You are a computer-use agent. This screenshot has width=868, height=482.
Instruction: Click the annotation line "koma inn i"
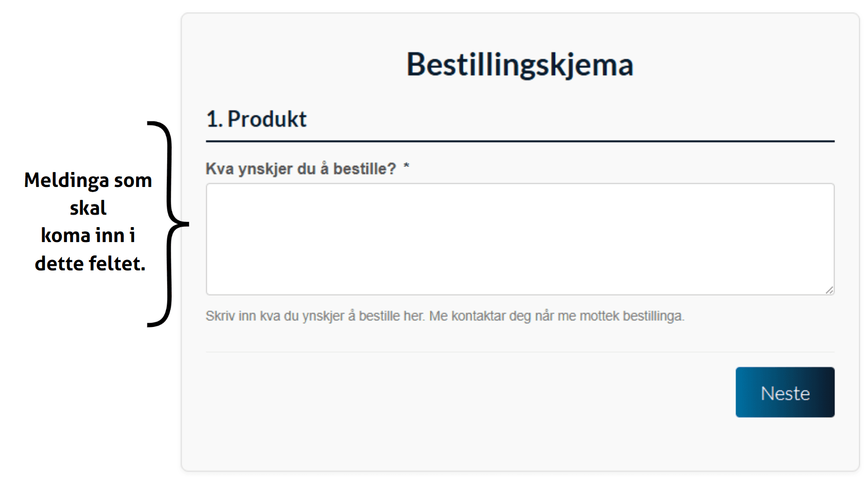coord(88,236)
